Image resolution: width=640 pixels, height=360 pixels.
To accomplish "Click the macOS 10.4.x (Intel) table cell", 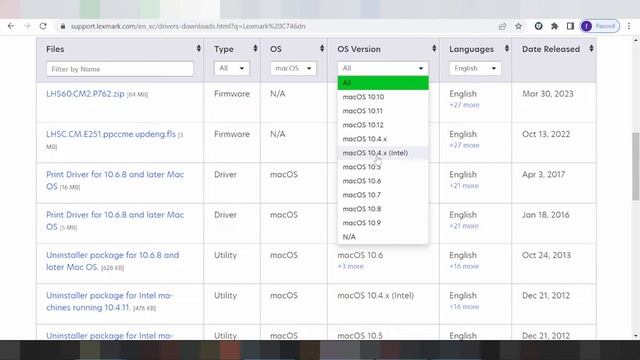I will 376,296.
